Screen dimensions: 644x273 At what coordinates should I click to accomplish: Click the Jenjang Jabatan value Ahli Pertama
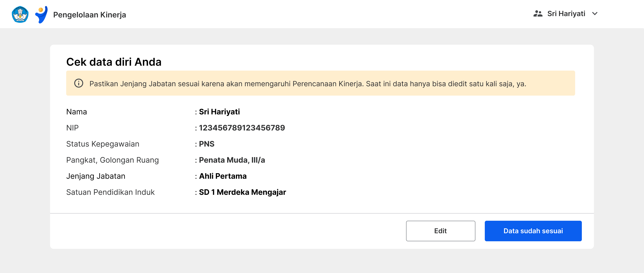[222, 176]
